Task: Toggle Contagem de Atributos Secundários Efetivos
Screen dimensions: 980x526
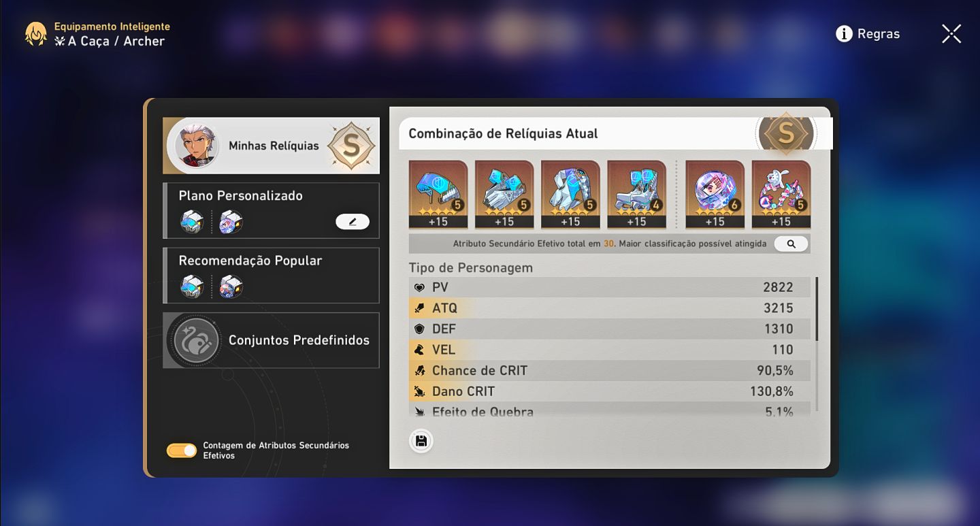Action: coord(182,450)
